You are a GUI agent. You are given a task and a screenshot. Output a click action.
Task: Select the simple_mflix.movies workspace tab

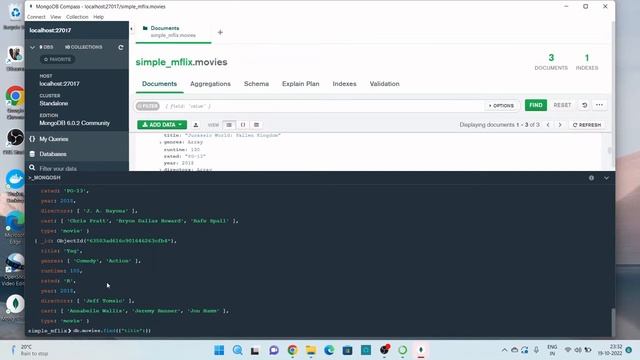[173, 32]
